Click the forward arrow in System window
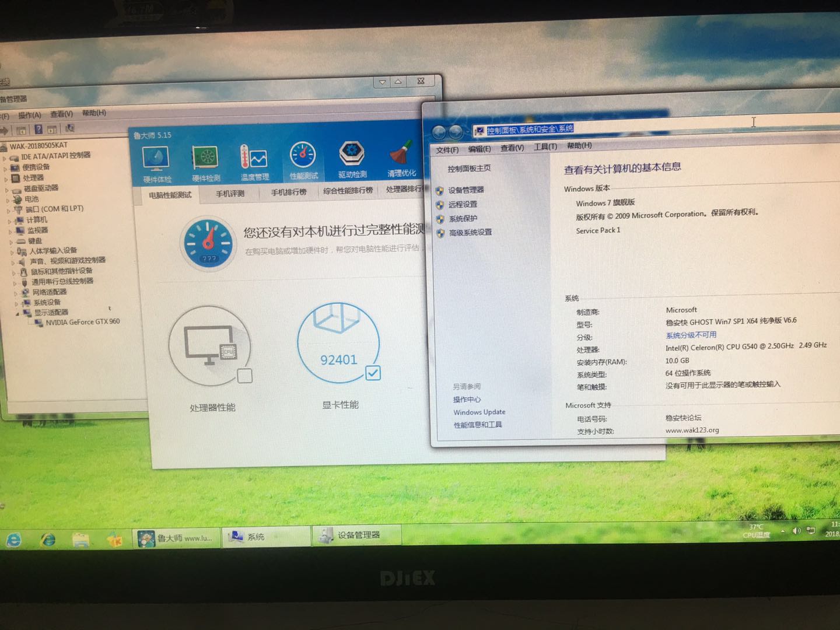 pyautogui.click(x=456, y=132)
